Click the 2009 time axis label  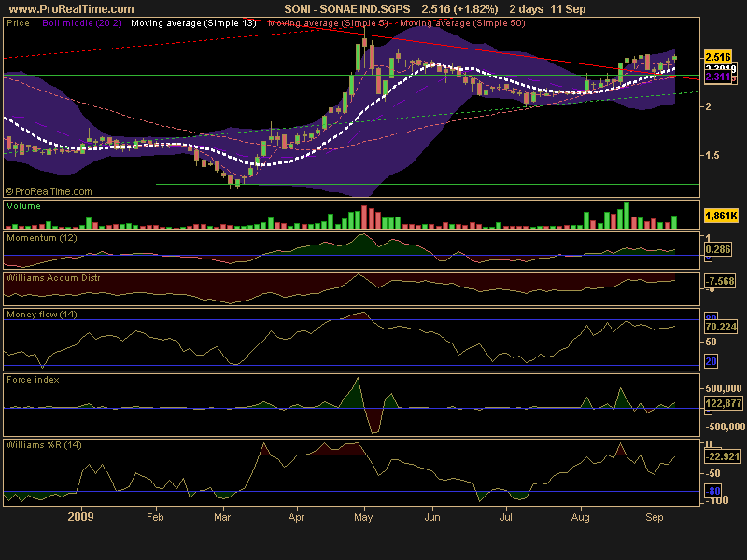coord(80,517)
